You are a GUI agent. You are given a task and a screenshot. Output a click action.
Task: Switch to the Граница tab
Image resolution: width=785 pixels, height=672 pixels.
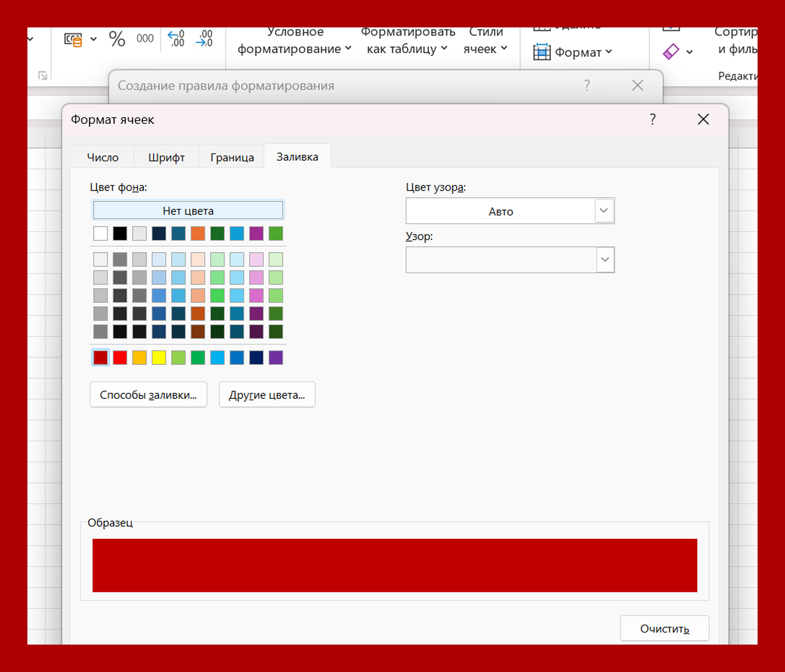tap(232, 157)
